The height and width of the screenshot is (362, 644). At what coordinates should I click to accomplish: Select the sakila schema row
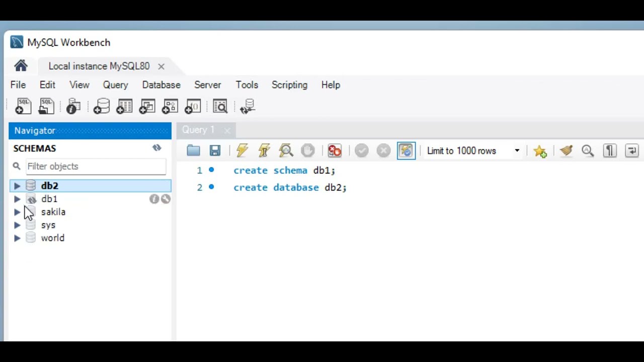91,212
